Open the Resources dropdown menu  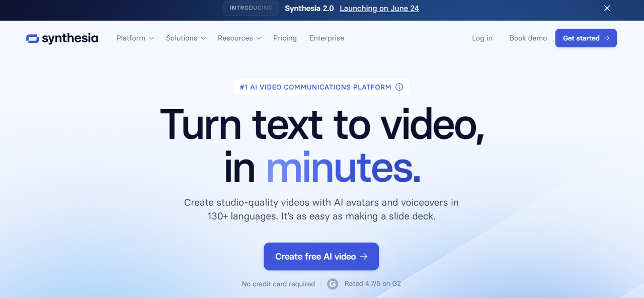239,38
